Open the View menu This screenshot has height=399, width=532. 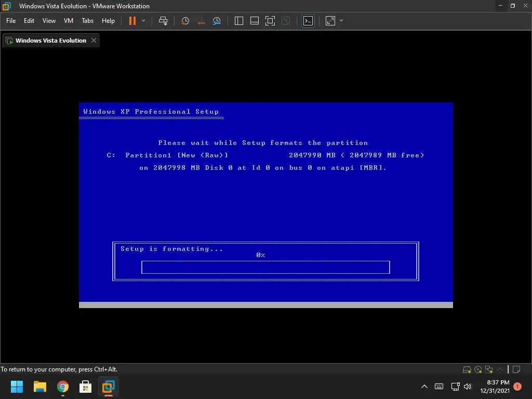[x=49, y=21]
